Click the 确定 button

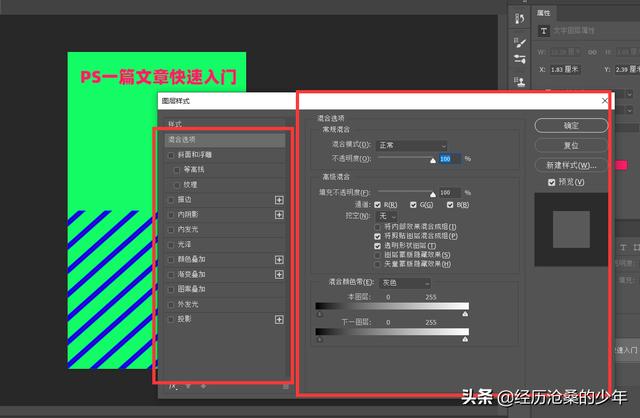(x=571, y=125)
